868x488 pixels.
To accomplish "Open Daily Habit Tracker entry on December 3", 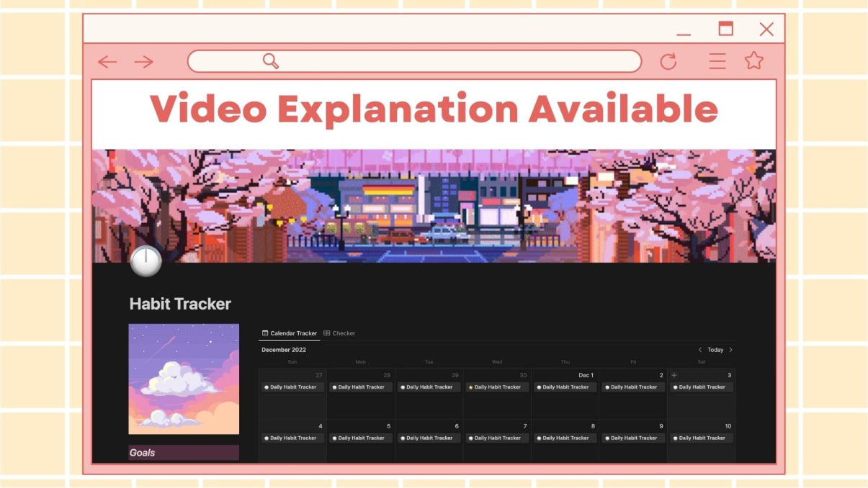I will pyautogui.click(x=702, y=387).
